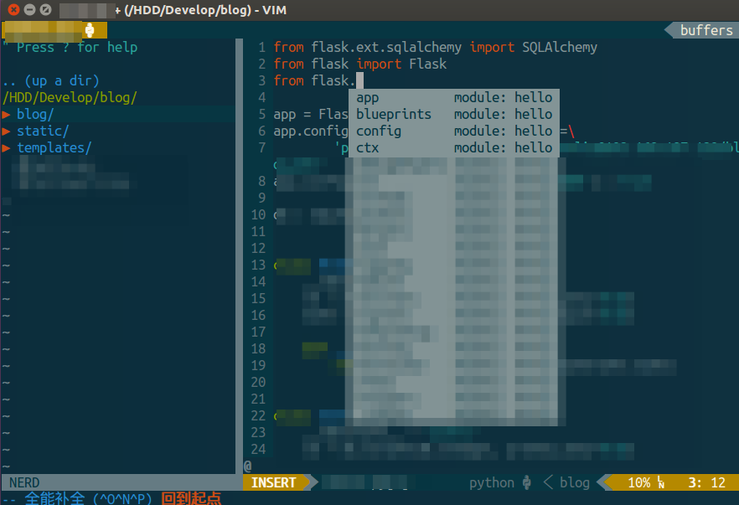Click the INSERT mode indicator

click(273, 482)
